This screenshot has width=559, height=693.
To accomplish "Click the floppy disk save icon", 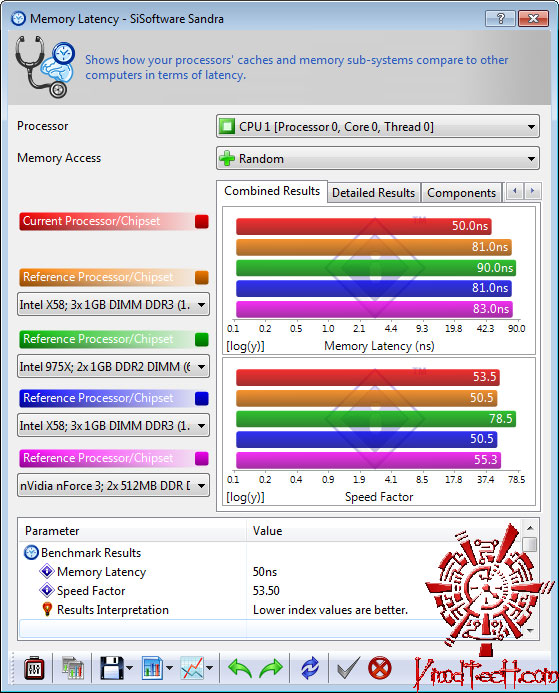I will 111,668.
